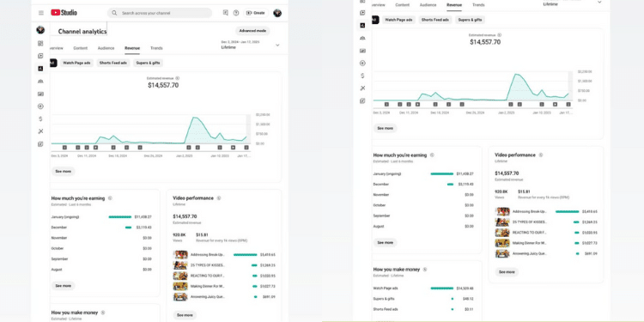Open the Earn dollar icon in the right window sidebar

[x=362, y=76]
